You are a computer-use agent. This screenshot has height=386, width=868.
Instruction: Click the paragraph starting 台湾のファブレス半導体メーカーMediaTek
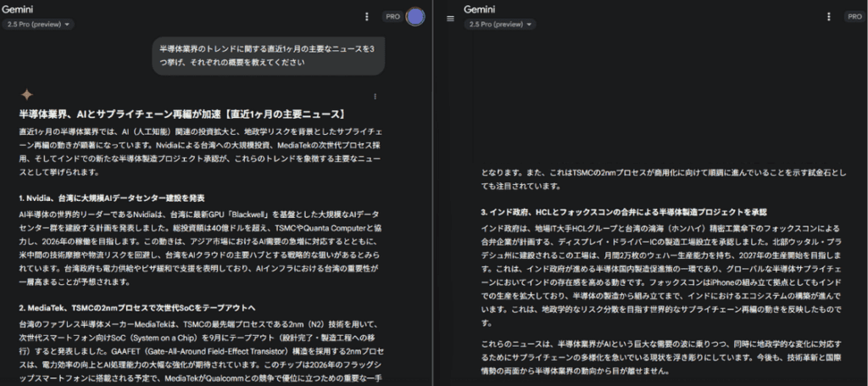(202, 351)
